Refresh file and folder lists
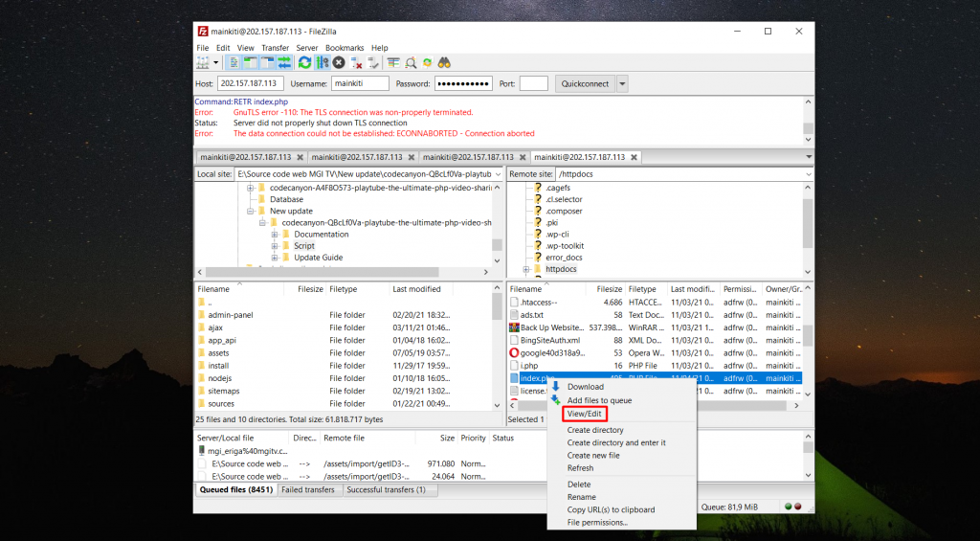The width and height of the screenshot is (980, 541). point(304,62)
